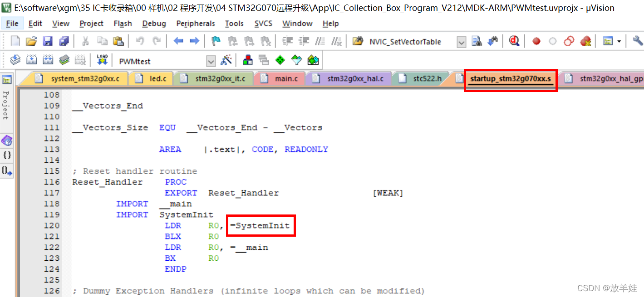The width and height of the screenshot is (644, 297).
Task: Click the Build target icon
Action: click(x=32, y=60)
